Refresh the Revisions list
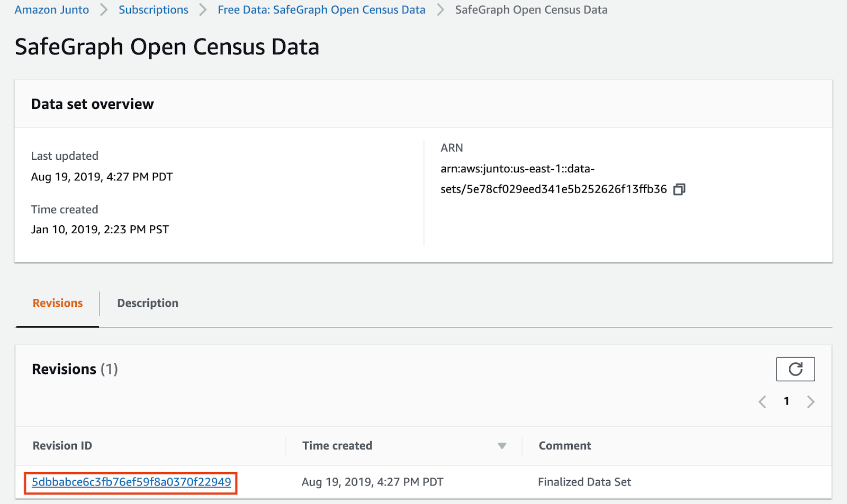This screenshot has height=504, width=847. [x=795, y=369]
